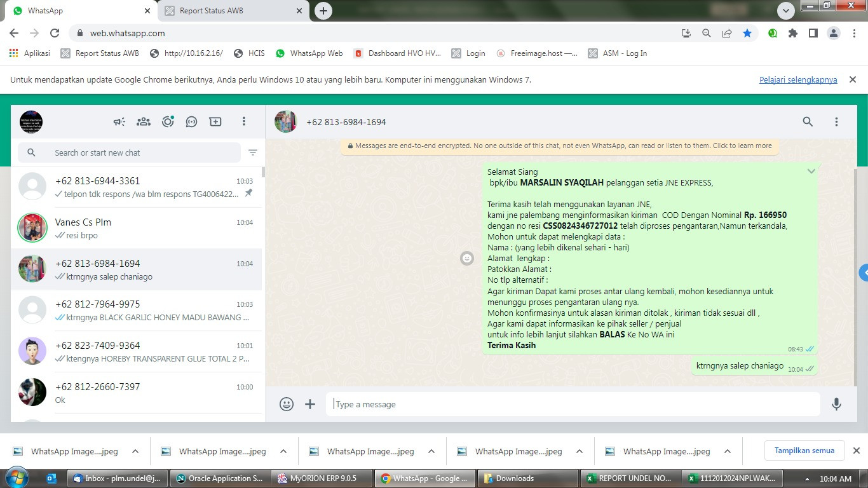The width and height of the screenshot is (868, 488).
Task: Click contact name +62 813-6984-1694 in header
Action: (346, 122)
